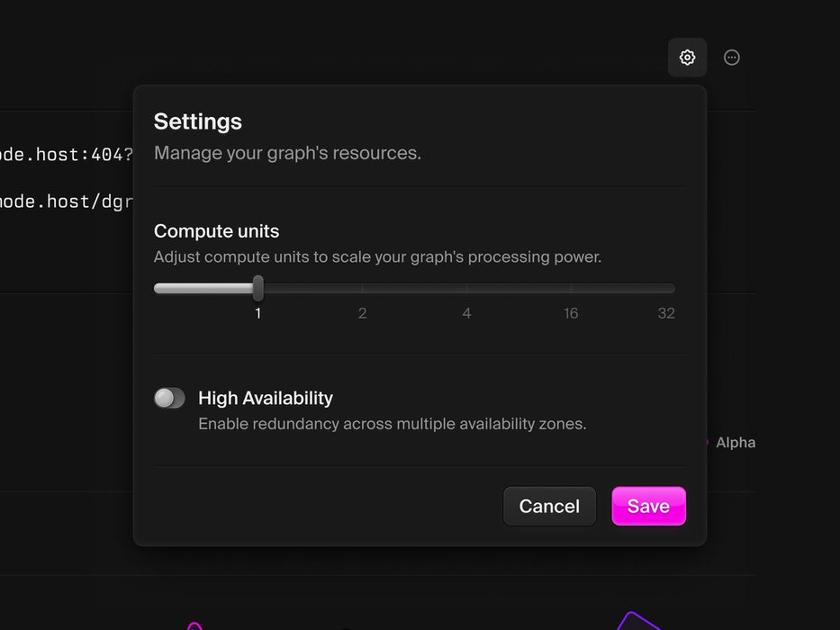The height and width of the screenshot is (630, 840).
Task: Open the more options ellipsis menu
Action: (x=732, y=58)
